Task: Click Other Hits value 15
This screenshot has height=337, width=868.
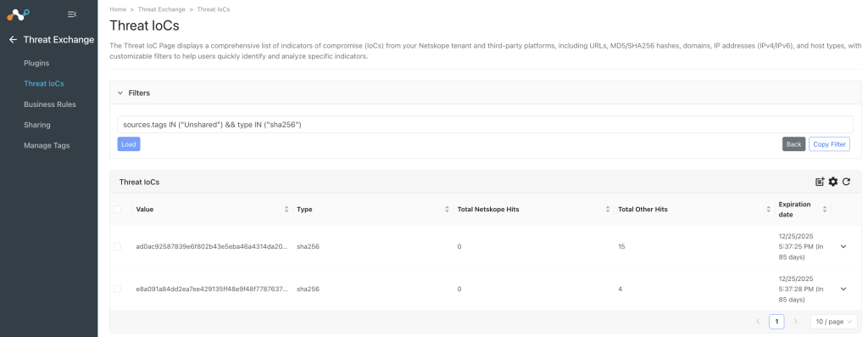Action: point(621,247)
